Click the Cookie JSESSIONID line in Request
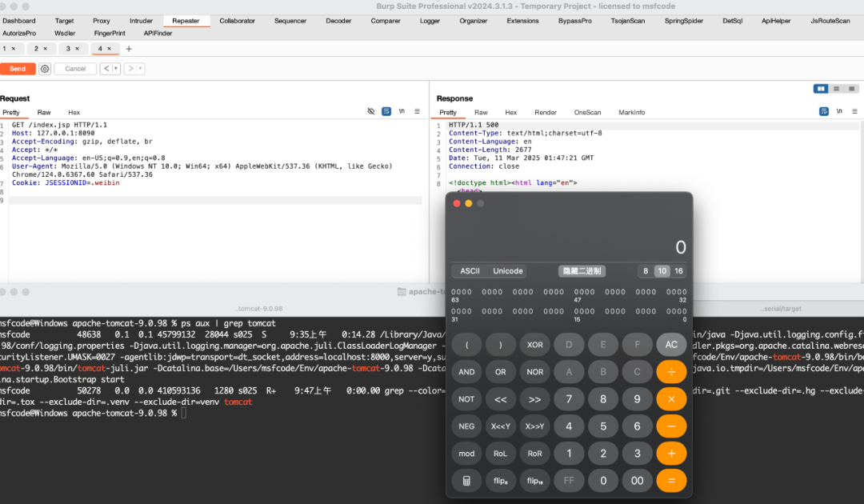864x504 pixels. 66,183
